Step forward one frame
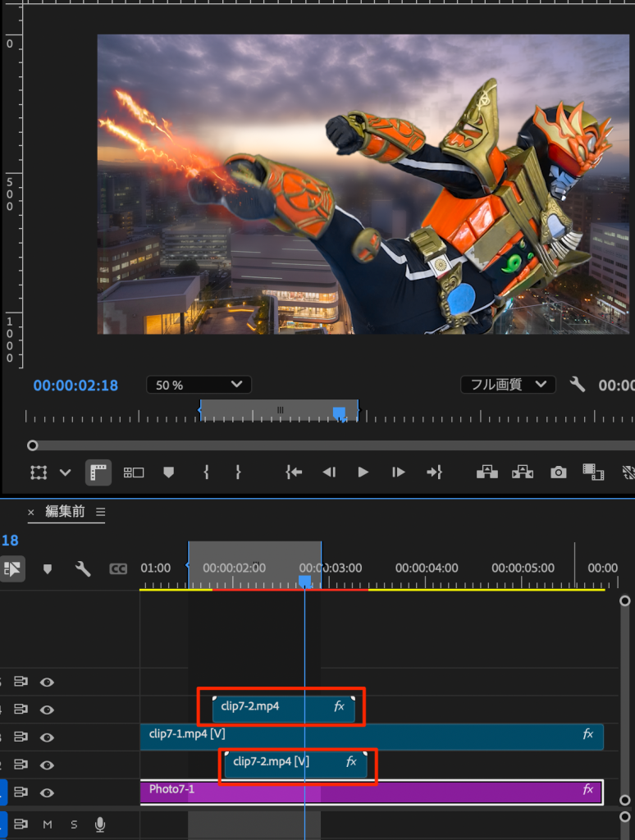The width and height of the screenshot is (635, 840). point(398,472)
